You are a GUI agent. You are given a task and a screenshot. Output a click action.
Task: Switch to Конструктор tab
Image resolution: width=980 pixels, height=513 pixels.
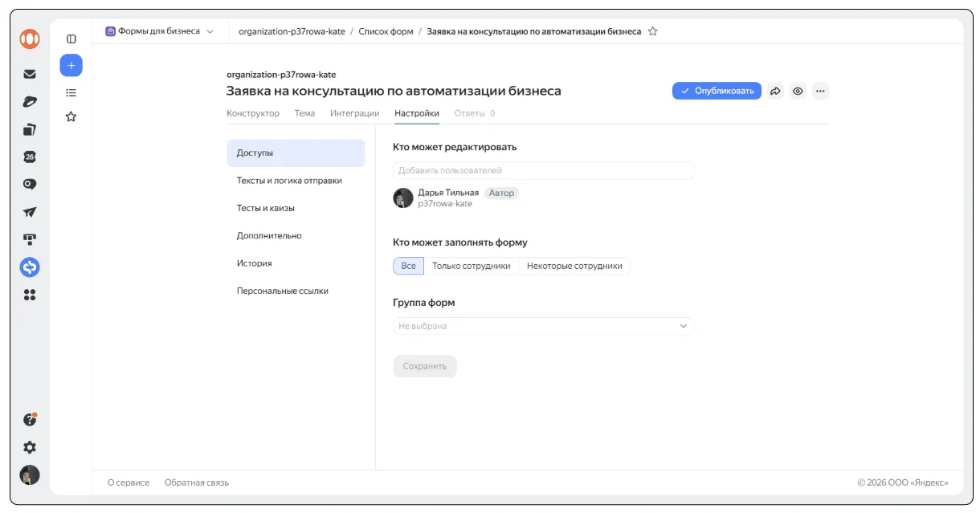pyautogui.click(x=253, y=113)
